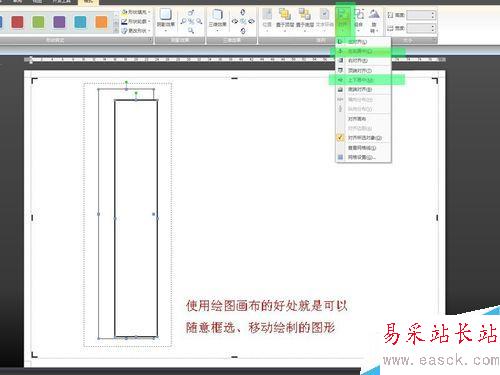Viewport: 500px width, 375px height.
Task: Open the Size group dialog launcher
Action: (434, 40)
